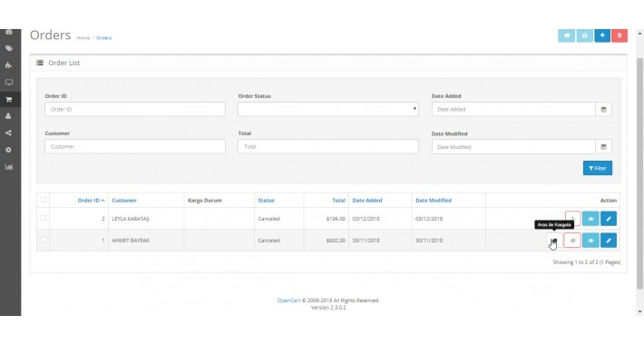Image resolution: width=644 pixels, height=345 pixels.
Task: View AHMET BAYRAK order via eye icon
Action: pyautogui.click(x=590, y=241)
